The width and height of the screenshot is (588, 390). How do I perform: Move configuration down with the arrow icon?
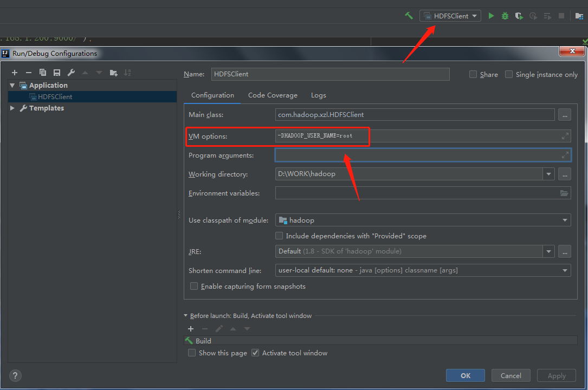pyautogui.click(x=99, y=73)
